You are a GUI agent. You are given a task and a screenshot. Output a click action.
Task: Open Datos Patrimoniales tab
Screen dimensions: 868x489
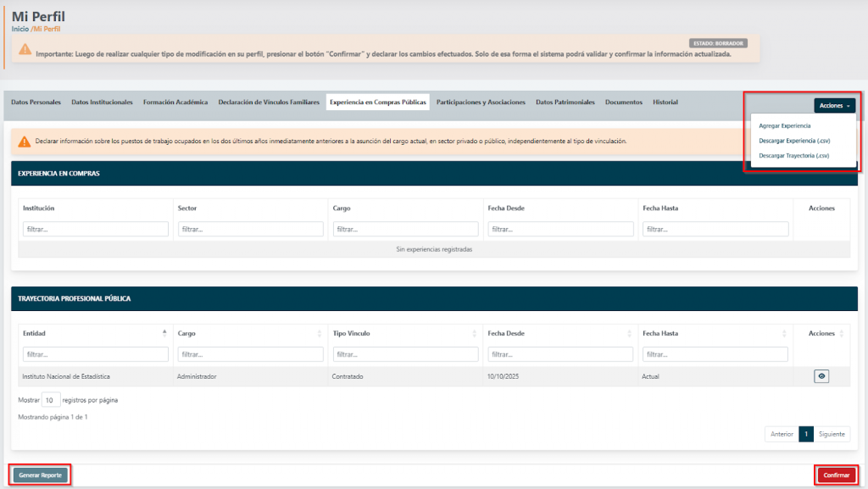click(x=565, y=102)
